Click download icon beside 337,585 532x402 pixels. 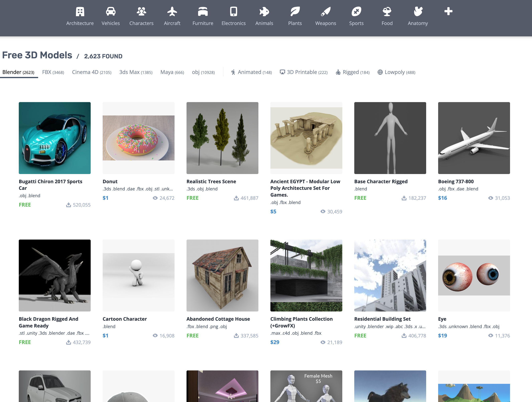click(x=236, y=335)
